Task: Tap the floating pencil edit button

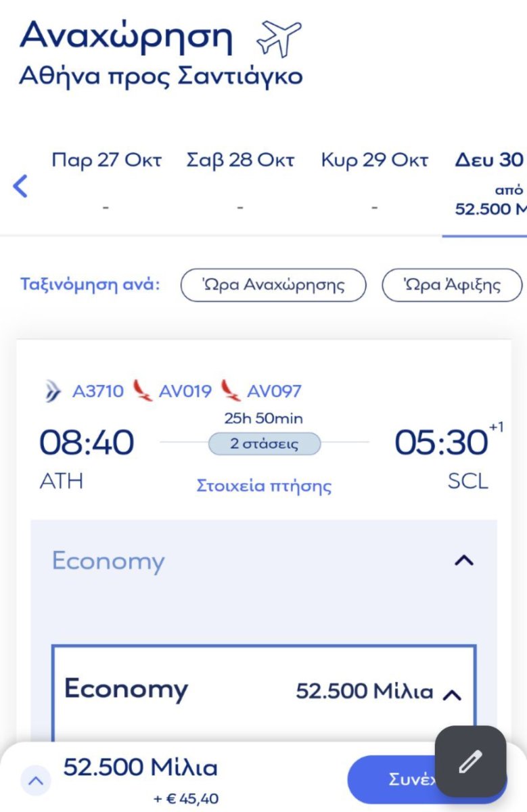Action: tap(470, 762)
